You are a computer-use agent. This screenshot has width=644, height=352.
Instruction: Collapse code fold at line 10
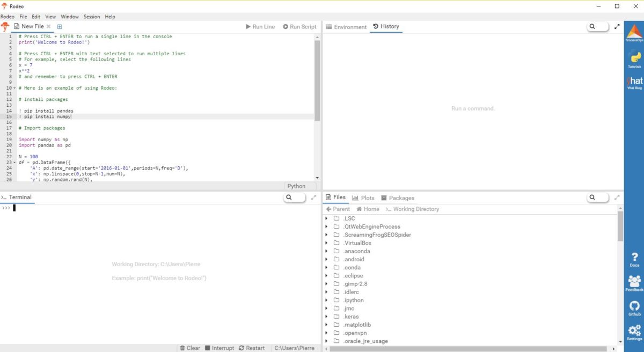click(x=14, y=88)
